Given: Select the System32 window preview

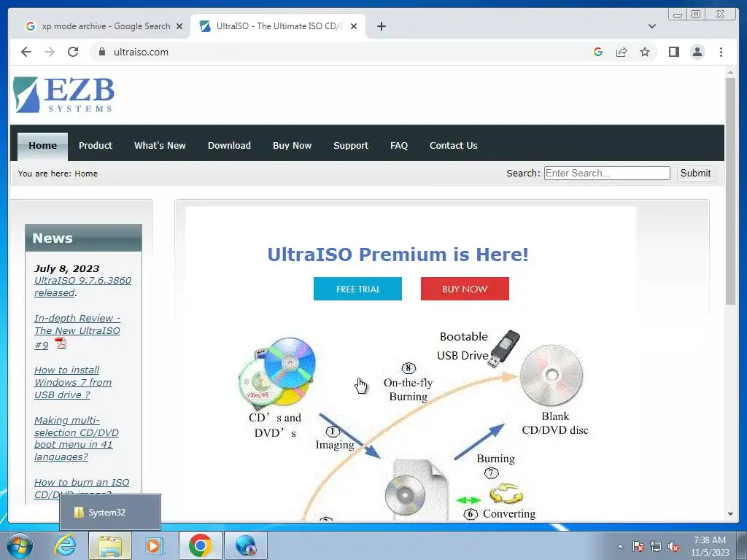Looking at the screenshot, I should [110, 513].
